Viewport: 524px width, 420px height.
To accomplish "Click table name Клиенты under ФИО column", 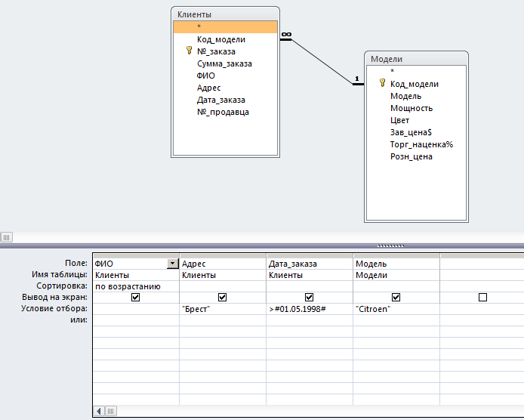I will 136,275.
